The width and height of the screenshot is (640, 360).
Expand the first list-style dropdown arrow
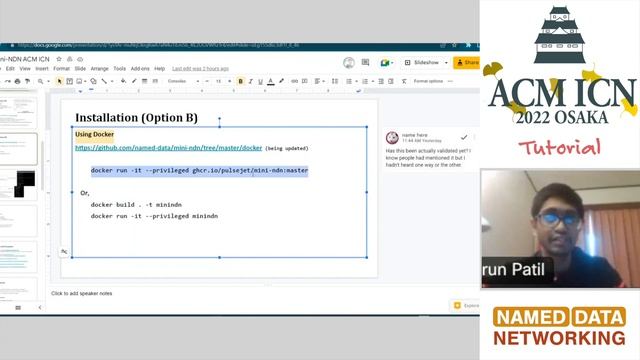tap(356, 81)
